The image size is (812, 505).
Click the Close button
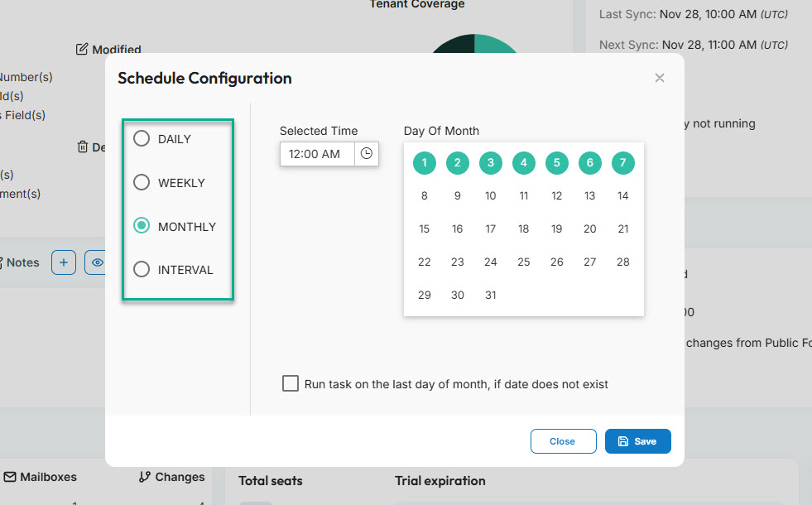point(563,441)
